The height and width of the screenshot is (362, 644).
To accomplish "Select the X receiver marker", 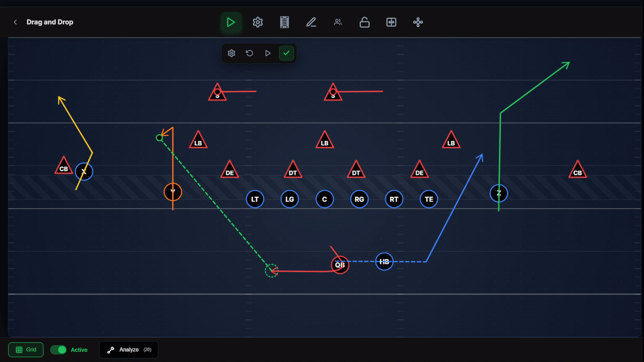I will point(84,172).
